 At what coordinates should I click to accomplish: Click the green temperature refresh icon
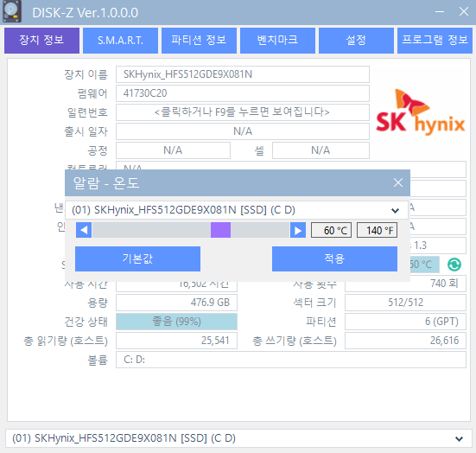(x=454, y=265)
